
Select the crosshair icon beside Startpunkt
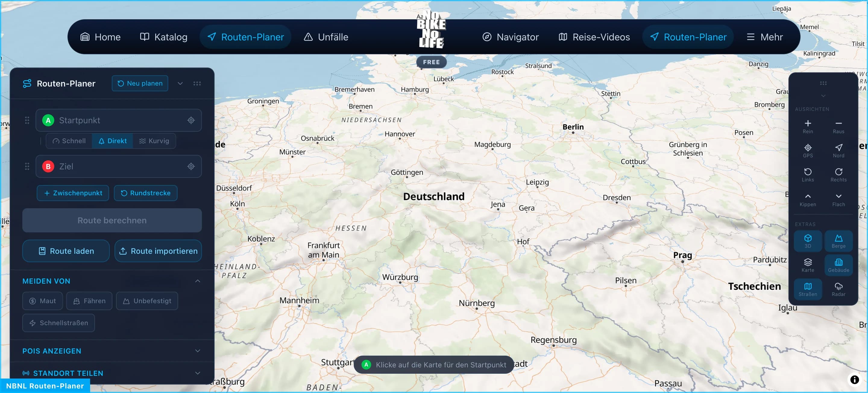pyautogui.click(x=191, y=120)
